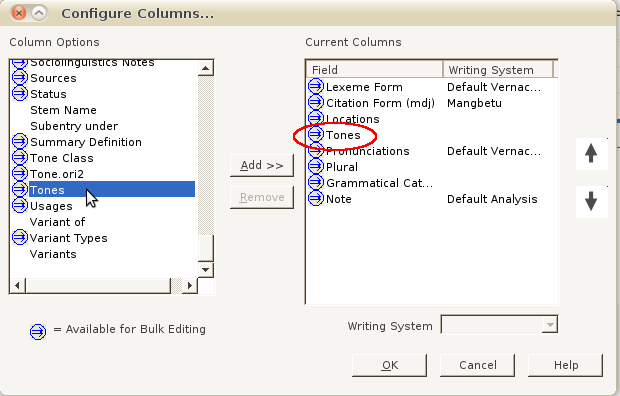Open the Writing System dropdown

(550, 325)
